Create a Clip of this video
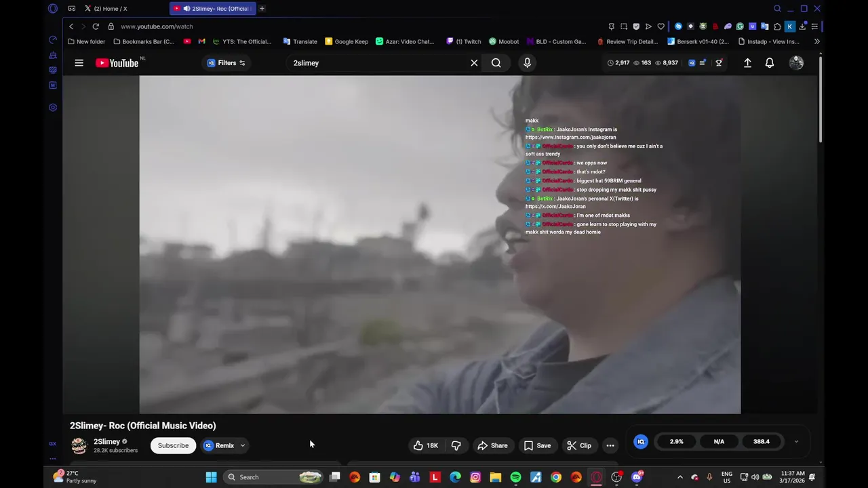This screenshot has height=488, width=868. click(x=579, y=445)
